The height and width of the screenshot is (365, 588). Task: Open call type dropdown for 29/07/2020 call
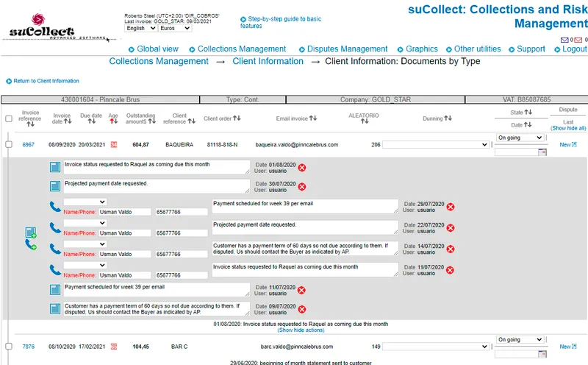(85, 202)
